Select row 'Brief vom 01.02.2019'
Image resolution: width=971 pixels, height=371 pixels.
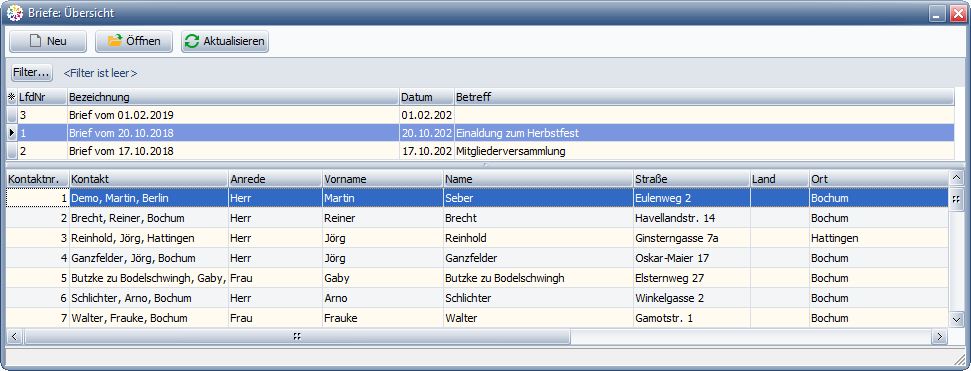481,115
